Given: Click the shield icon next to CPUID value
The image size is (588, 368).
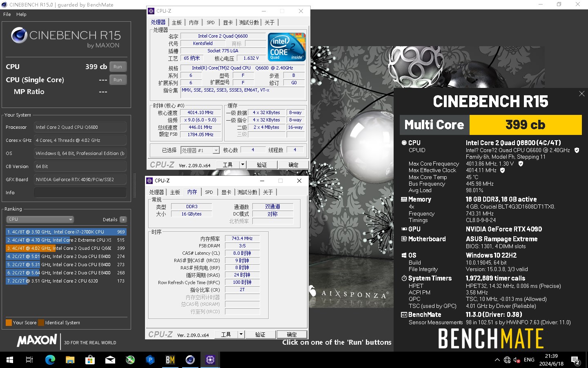Looking at the screenshot, I should (577, 150).
